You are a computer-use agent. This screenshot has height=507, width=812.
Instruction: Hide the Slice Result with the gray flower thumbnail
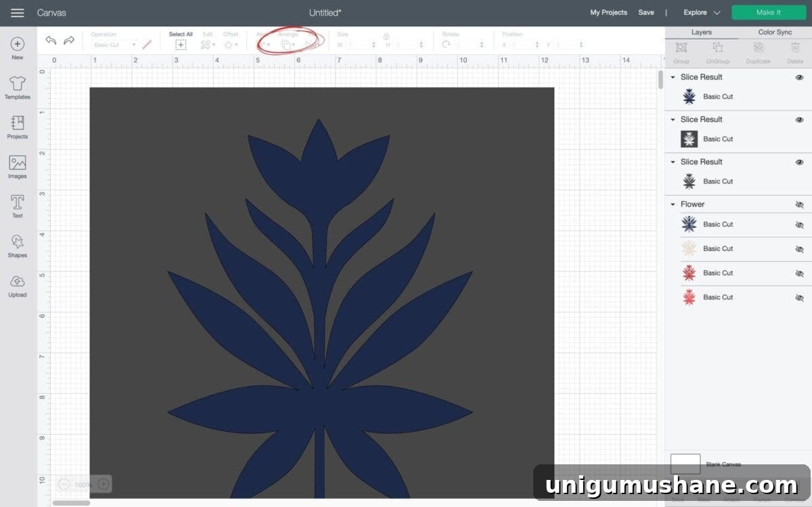(799, 162)
